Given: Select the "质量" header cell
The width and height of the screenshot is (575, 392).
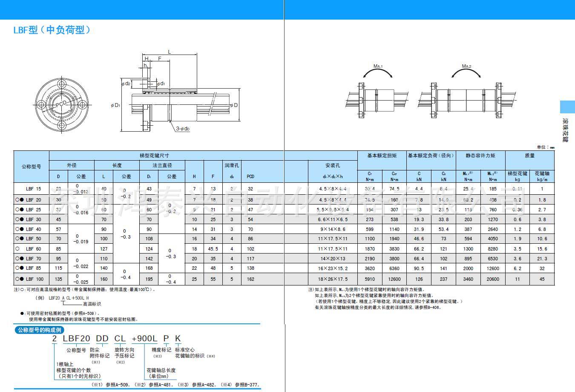Looking at the screenshot, I should point(530,156).
